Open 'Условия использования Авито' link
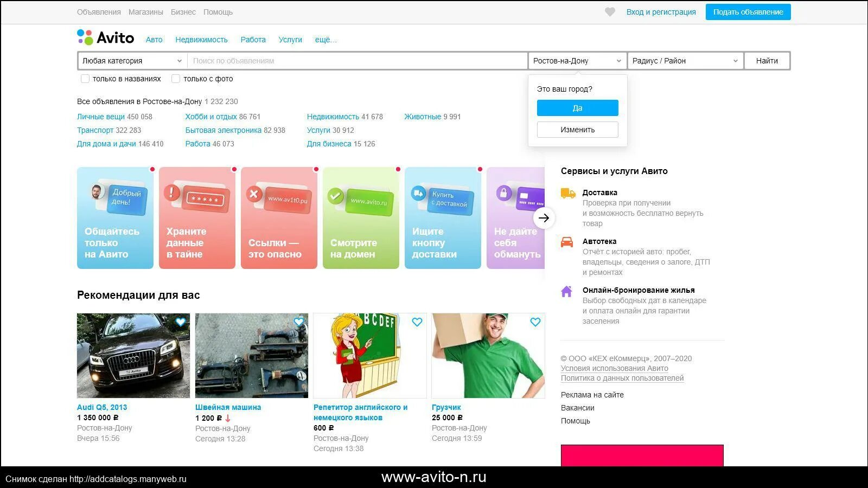Screen dimensions: 868x488 pyautogui.click(x=615, y=368)
